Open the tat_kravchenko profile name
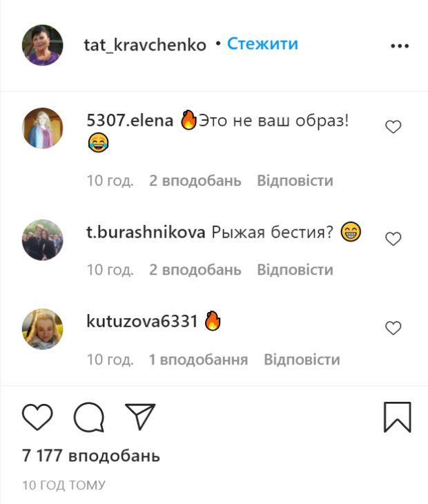 145,45
